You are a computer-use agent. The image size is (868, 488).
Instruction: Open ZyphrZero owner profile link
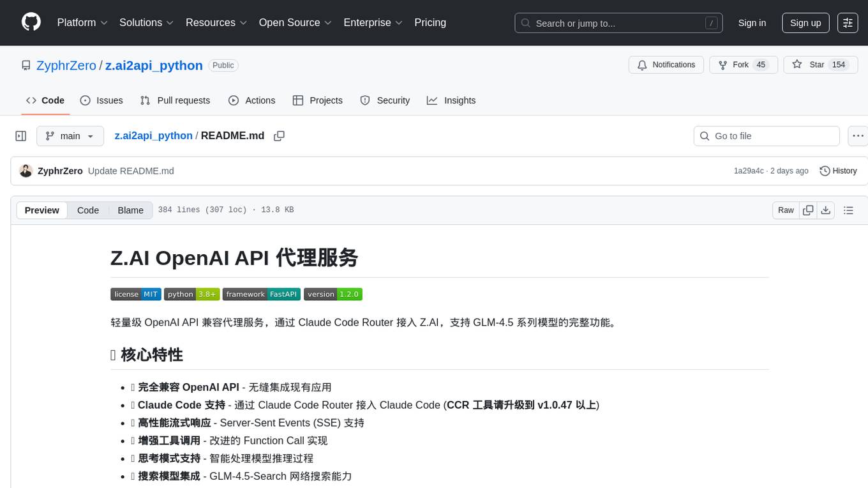(66, 65)
